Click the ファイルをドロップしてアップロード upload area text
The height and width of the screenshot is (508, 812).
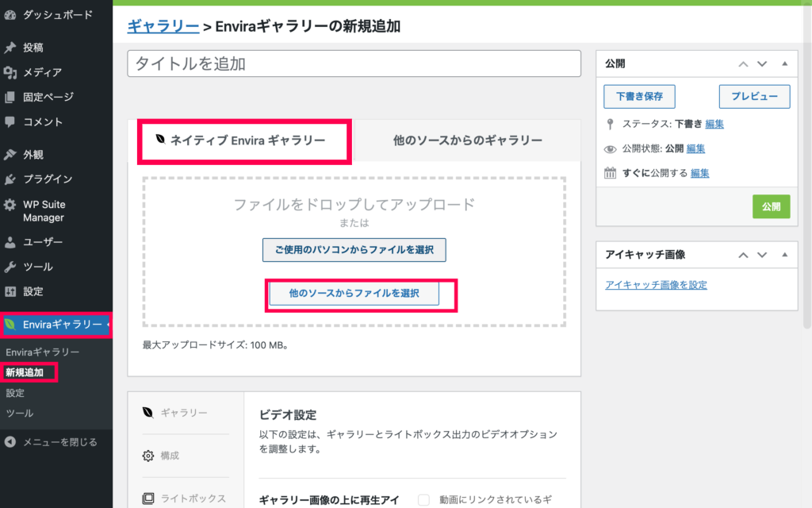tap(354, 204)
